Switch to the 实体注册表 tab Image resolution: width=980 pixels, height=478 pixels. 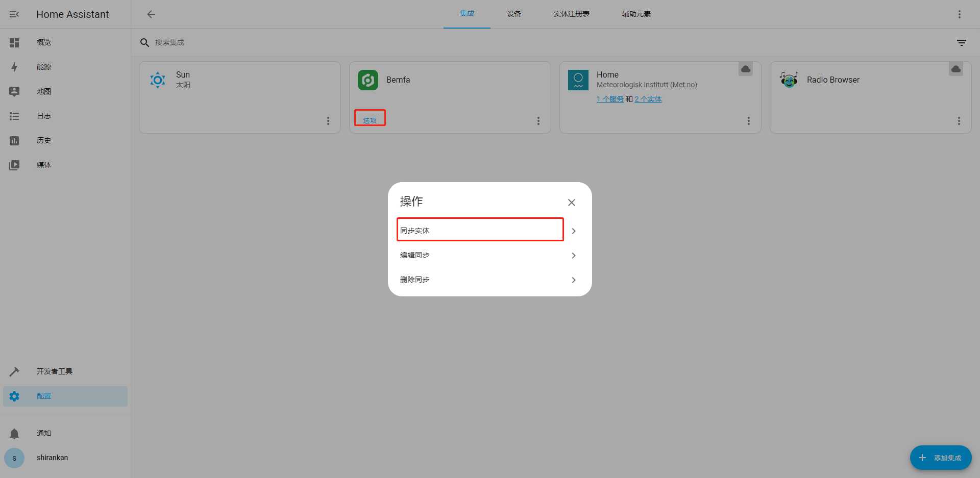tap(572, 14)
